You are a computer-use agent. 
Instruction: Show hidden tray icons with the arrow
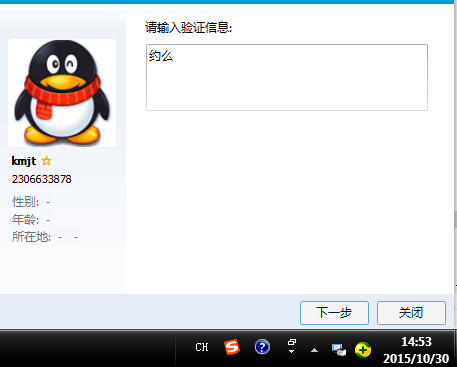tap(314, 350)
